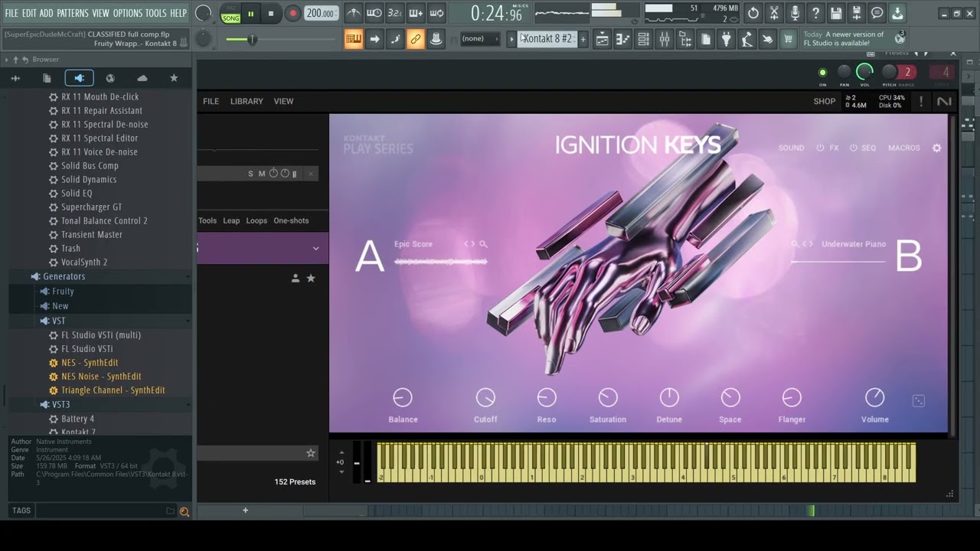Click the Volume knob in Ignition Keys

[874, 397]
